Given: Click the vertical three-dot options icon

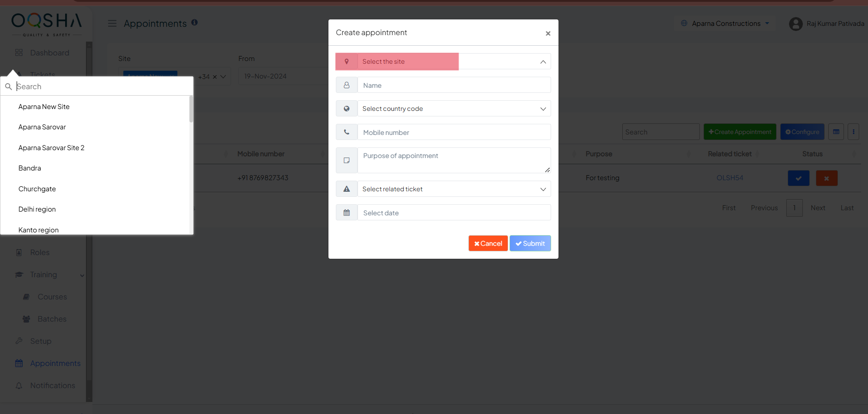Looking at the screenshot, I should point(853,132).
